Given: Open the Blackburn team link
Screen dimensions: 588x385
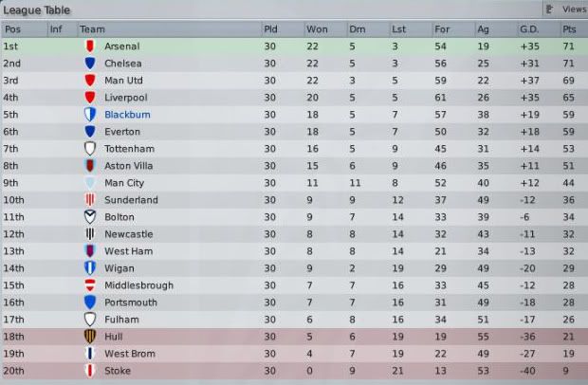Looking at the screenshot, I should [x=127, y=115].
